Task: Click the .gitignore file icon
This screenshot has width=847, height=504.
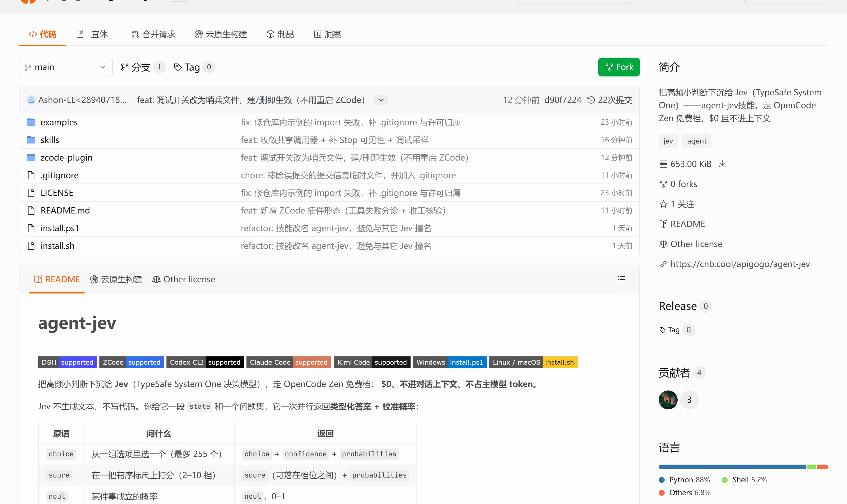Action: point(31,175)
